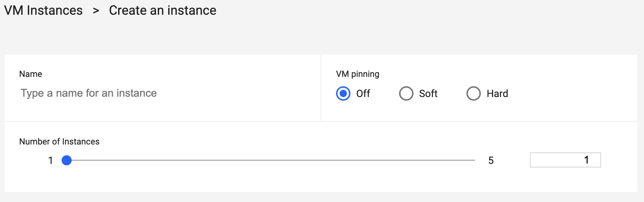Select the Soft VM pinning radio button
This screenshot has height=202, width=644.
406,93
